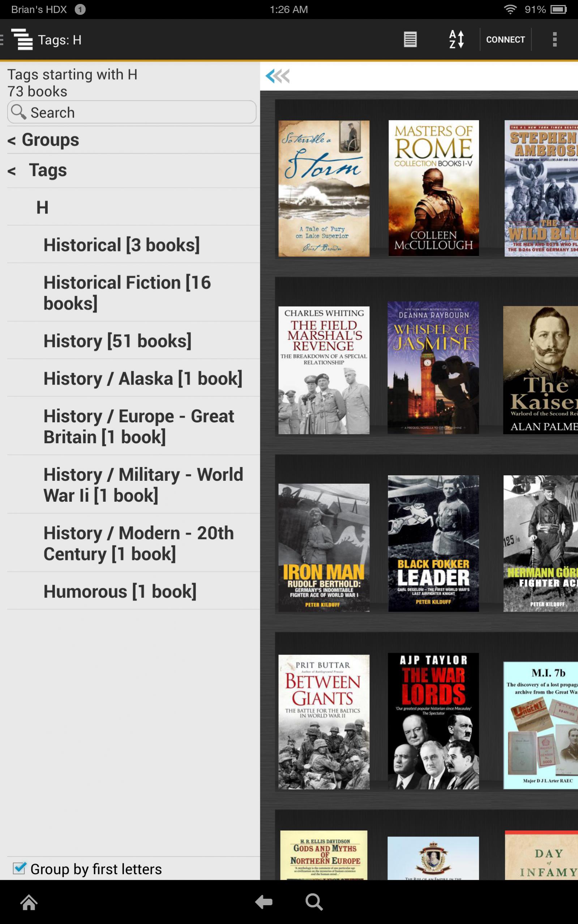The image size is (578, 924).
Task: Open Historical [3 books] tag
Action: [133, 245]
